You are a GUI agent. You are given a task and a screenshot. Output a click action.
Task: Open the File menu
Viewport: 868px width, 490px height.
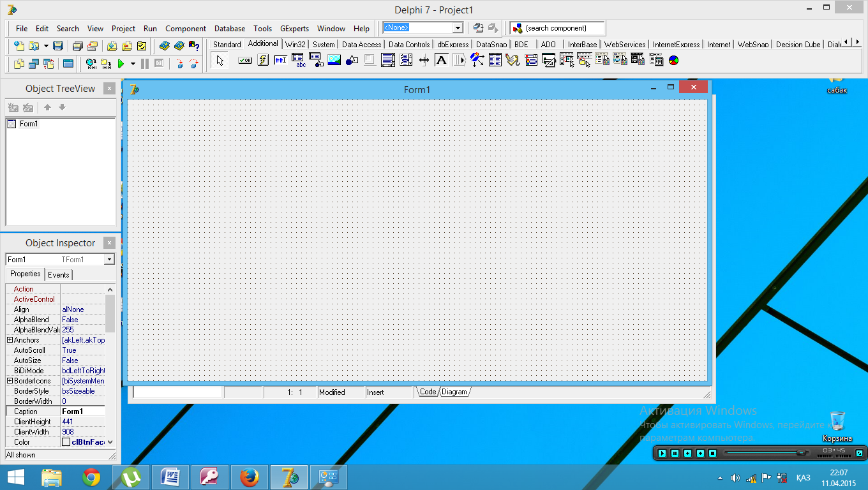tap(22, 29)
